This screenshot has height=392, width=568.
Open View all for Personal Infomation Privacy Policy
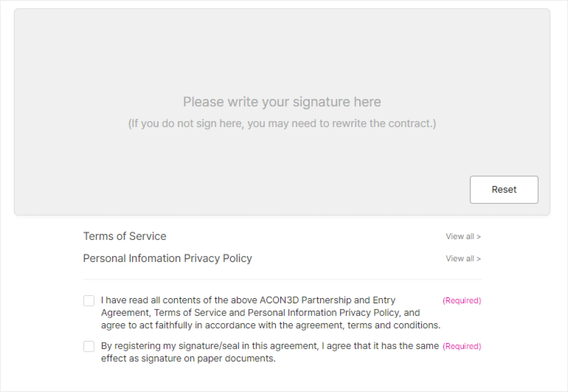pyautogui.click(x=460, y=259)
